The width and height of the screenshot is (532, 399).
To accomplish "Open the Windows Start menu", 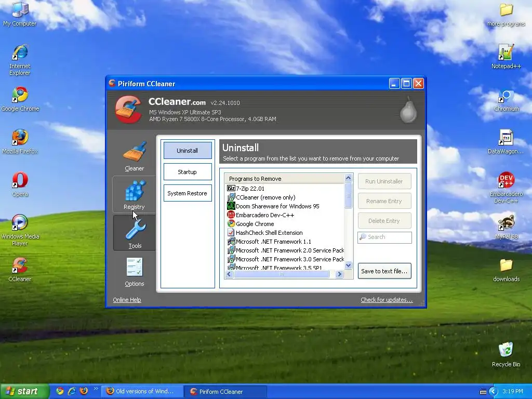I will 24,391.
